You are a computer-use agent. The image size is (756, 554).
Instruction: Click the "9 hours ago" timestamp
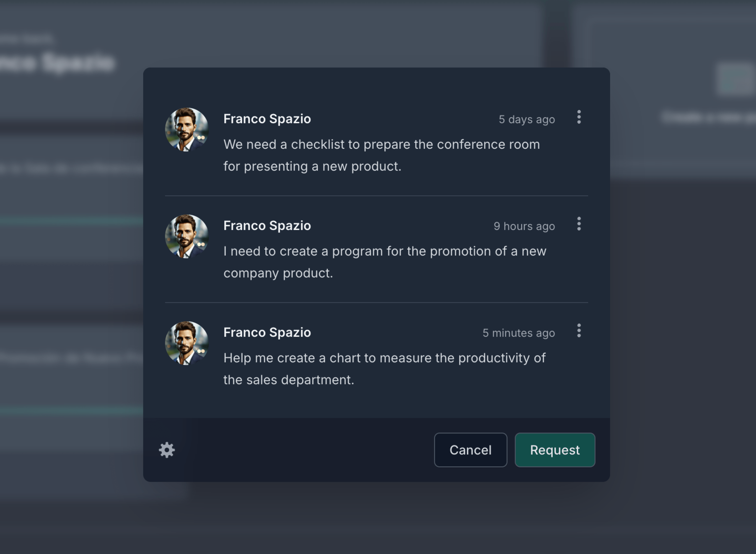coord(524,226)
